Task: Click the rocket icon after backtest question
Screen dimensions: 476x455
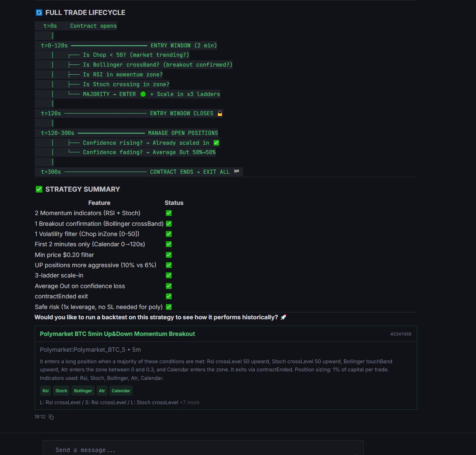Action: [283, 317]
